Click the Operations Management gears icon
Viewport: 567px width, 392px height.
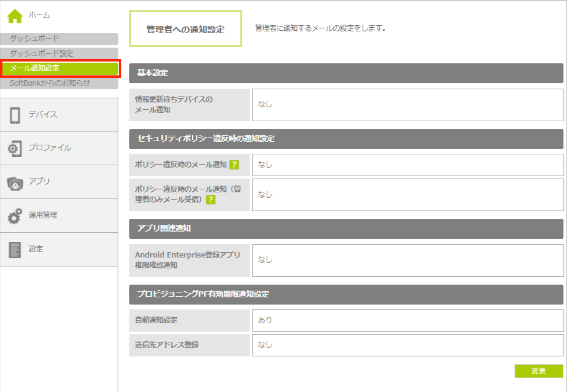15,216
